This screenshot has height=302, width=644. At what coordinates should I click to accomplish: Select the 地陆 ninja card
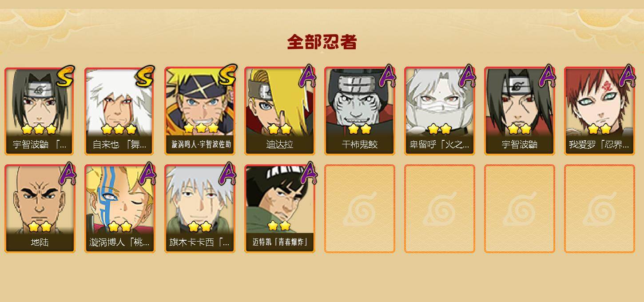40,209
